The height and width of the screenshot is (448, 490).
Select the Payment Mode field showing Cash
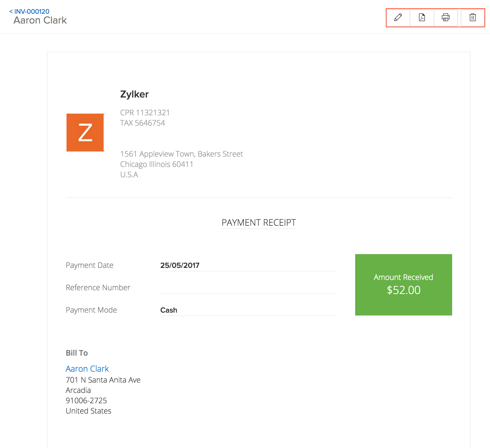(x=169, y=310)
